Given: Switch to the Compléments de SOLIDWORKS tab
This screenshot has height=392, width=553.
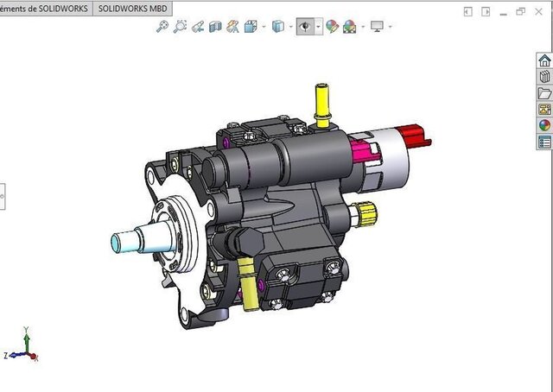Looking at the screenshot, I should tap(43, 8).
